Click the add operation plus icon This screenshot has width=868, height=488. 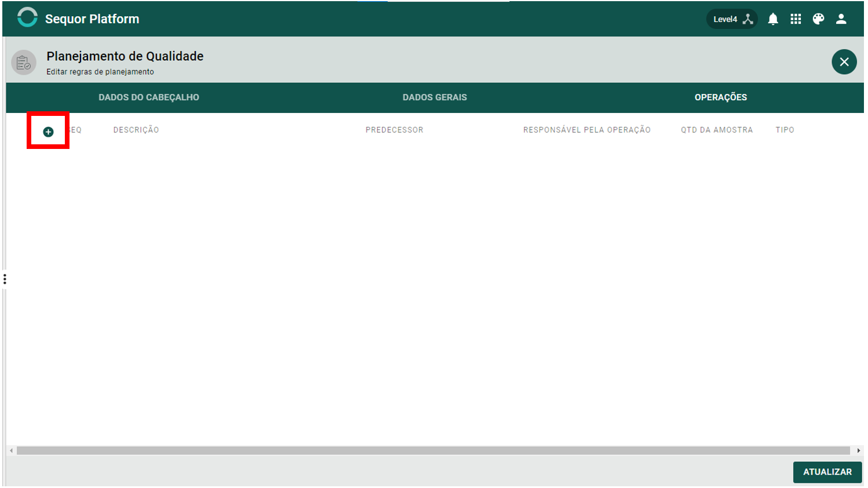pos(48,132)
